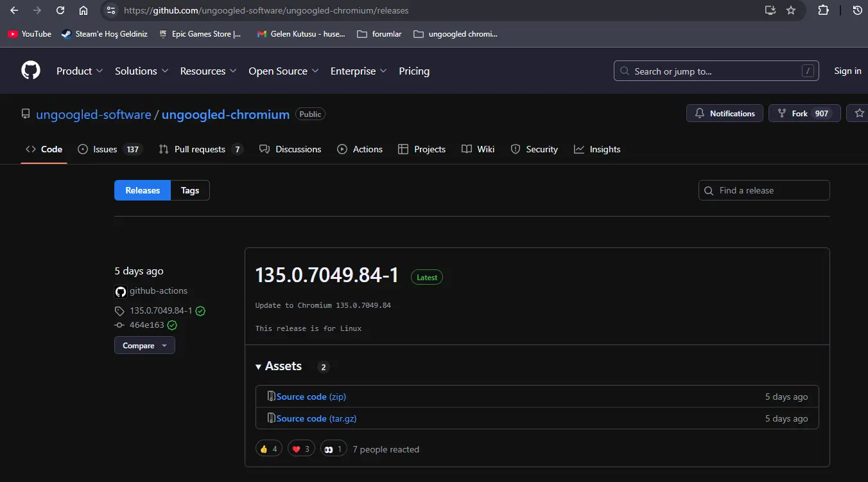868x482 pixels.
Task: Toggle the heart reaction
Action: click(x=301, y=449)
